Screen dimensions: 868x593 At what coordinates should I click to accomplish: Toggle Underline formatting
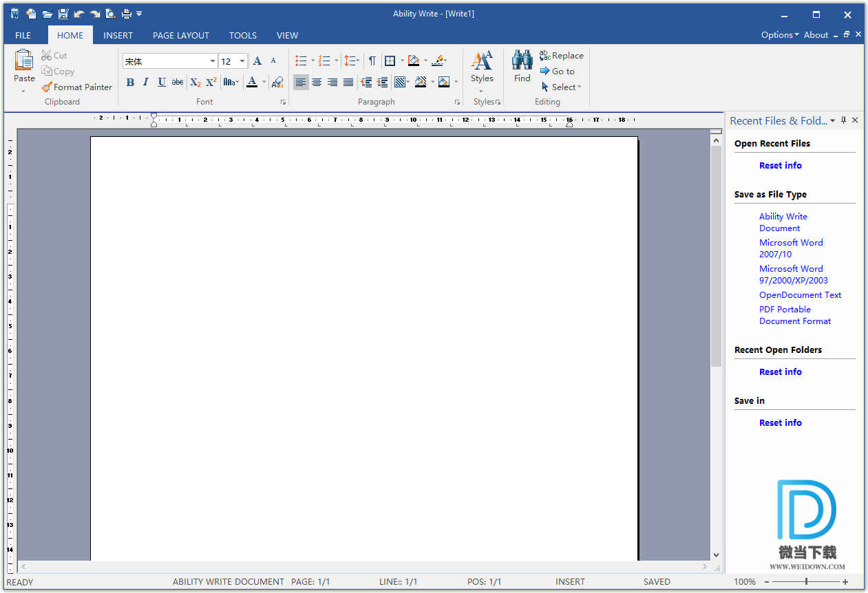click(162, 83)
